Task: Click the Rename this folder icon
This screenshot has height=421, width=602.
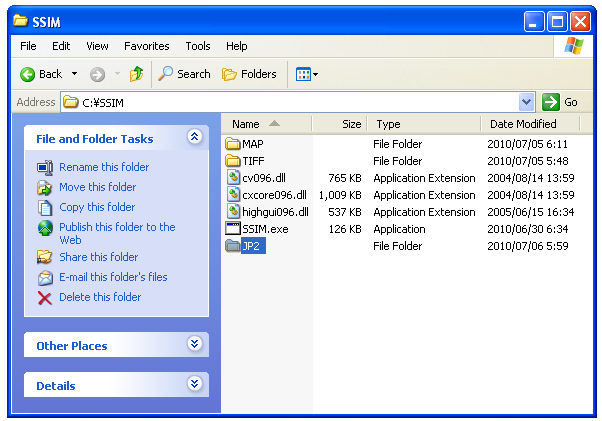Action: pyautogui.click(x=45, y=167)
